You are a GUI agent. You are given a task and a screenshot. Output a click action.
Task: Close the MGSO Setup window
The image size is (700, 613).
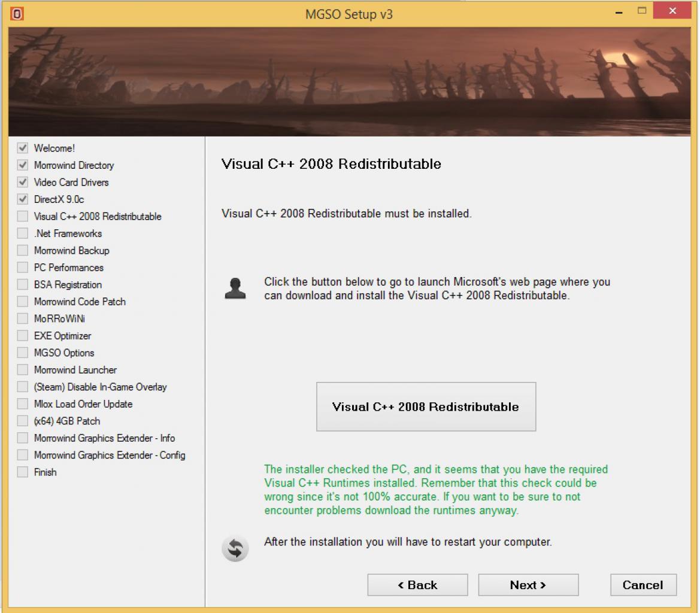pyautogui.click(x=672, y=11)
